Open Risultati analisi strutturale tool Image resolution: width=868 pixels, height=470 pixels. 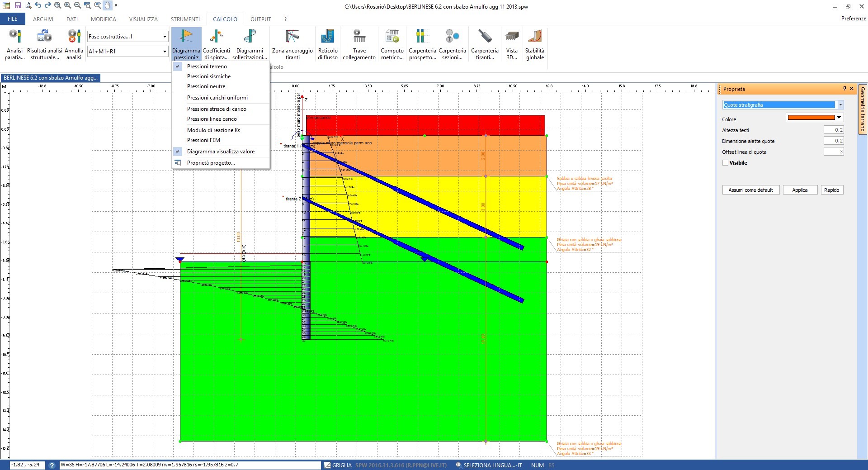coord(44,43)
